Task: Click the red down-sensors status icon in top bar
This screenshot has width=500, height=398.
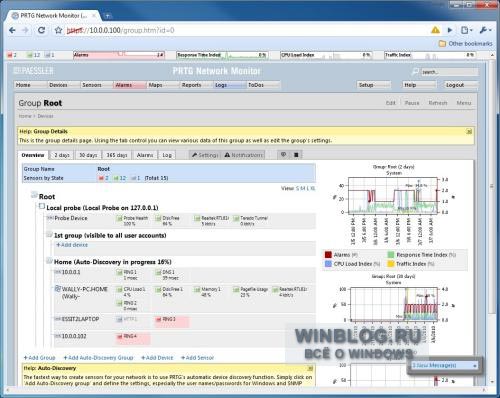Action: pos(10,55)
